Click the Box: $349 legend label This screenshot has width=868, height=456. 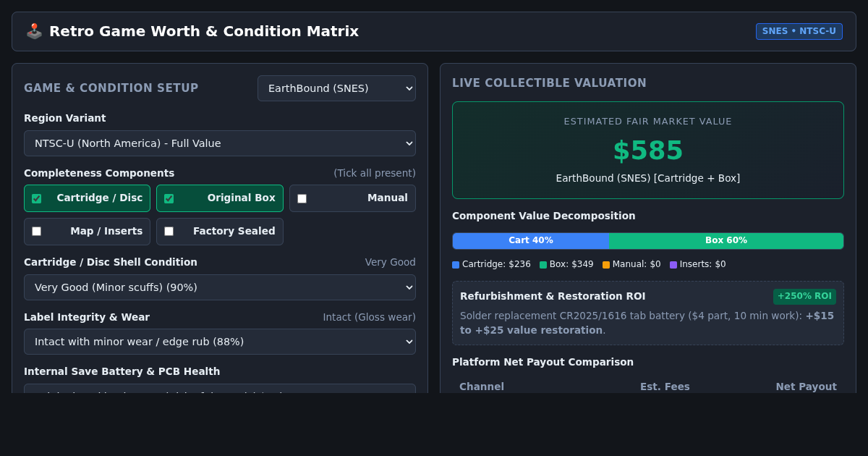point(571,265)
